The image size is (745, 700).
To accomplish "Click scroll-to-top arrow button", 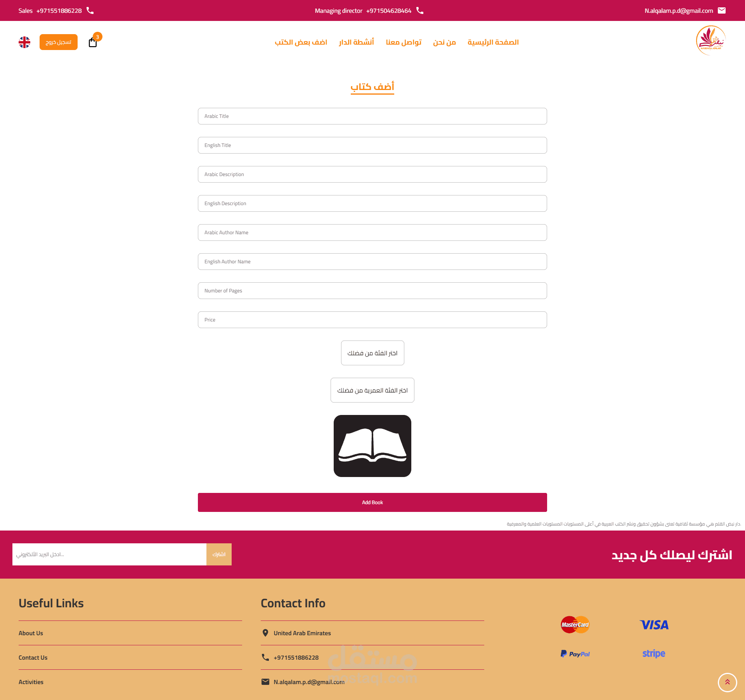I will pyautogui.click(x=727, y=682).
